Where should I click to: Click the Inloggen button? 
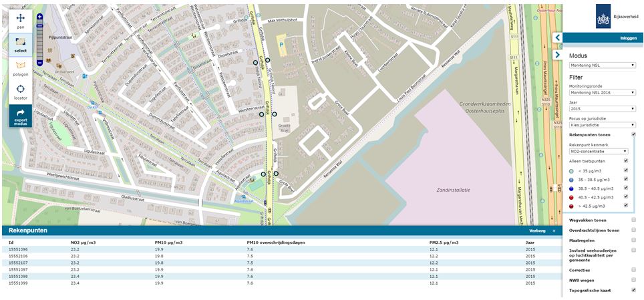[x=629, y=39]
